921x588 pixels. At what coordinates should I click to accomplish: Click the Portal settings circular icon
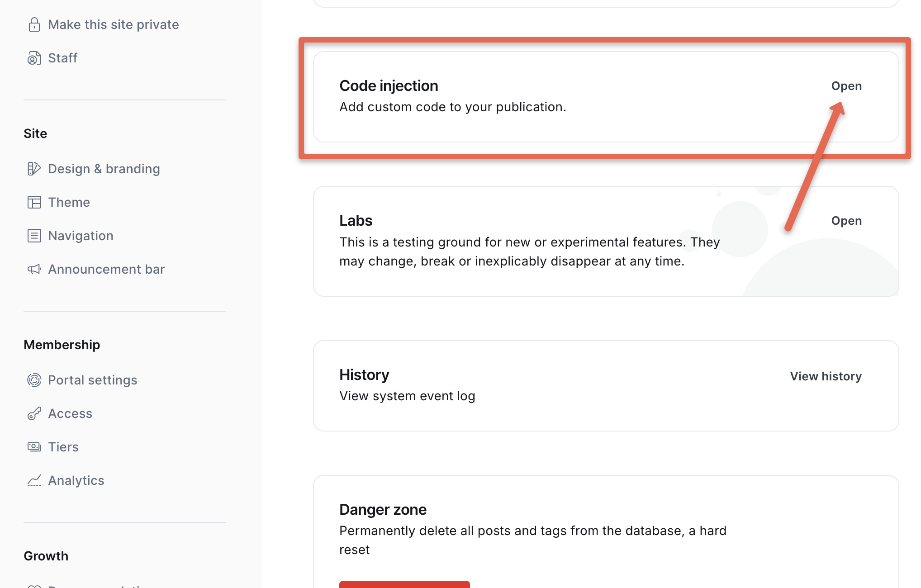[x=34, y=380]
